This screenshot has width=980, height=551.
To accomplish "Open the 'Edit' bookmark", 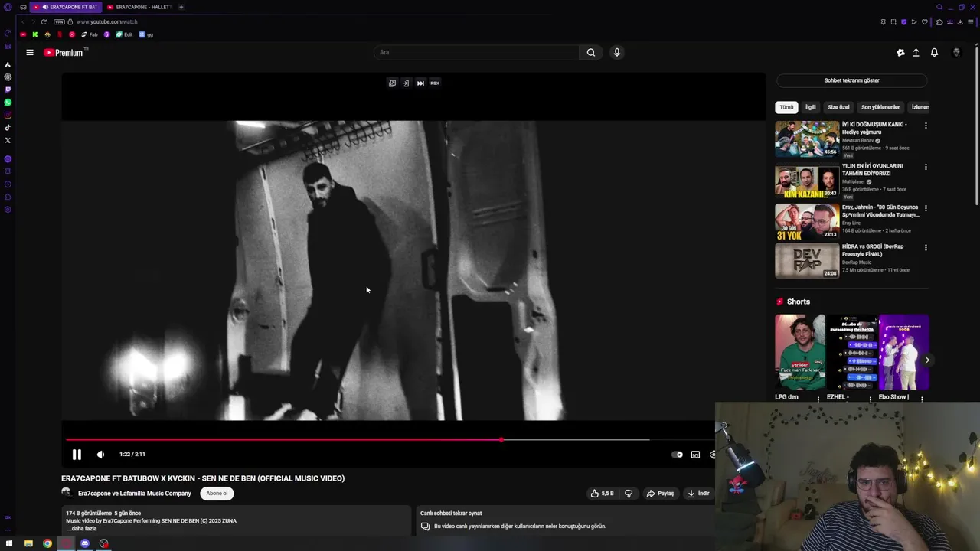I will point(124,34).
